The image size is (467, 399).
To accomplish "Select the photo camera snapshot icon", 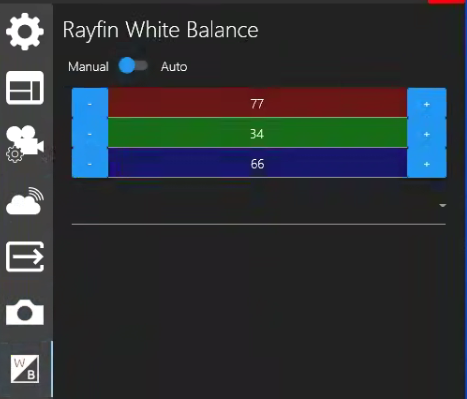I will tap(25, 312).
